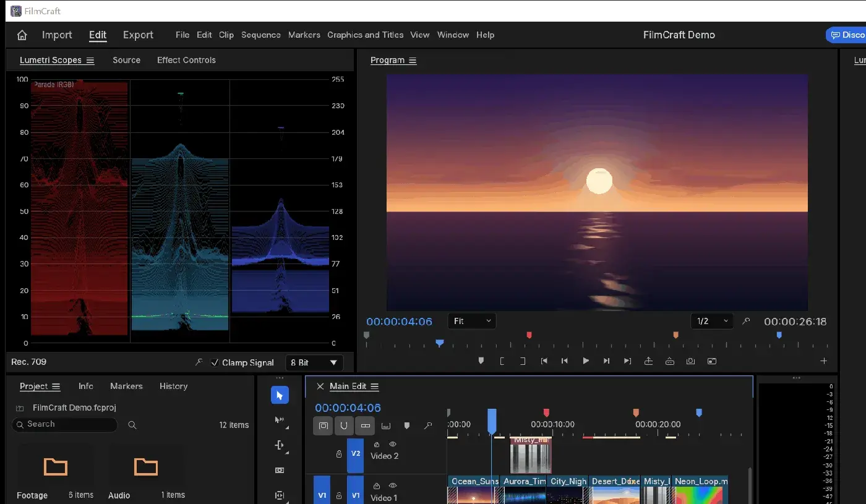Add a marker in Program monitor controls

tap(481, 361)
